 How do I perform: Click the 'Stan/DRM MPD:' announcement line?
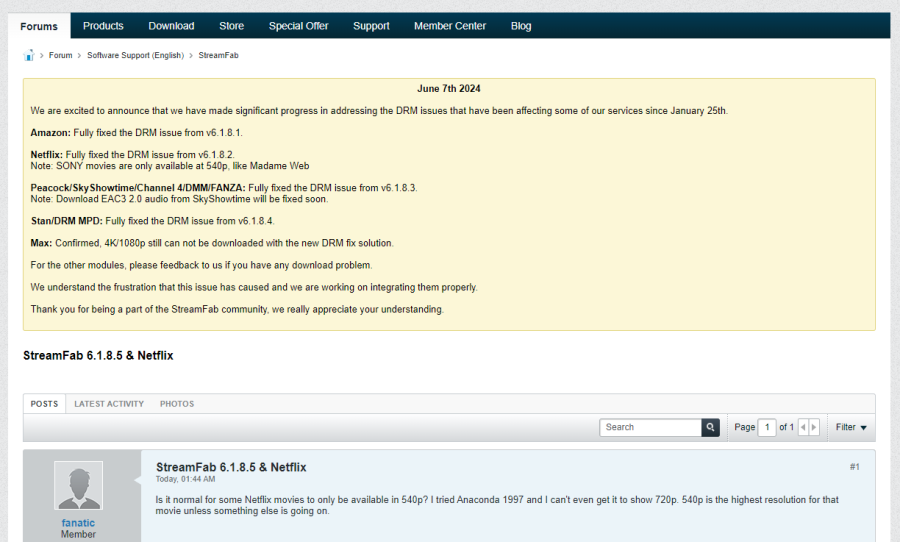click(x=153, y=221)
